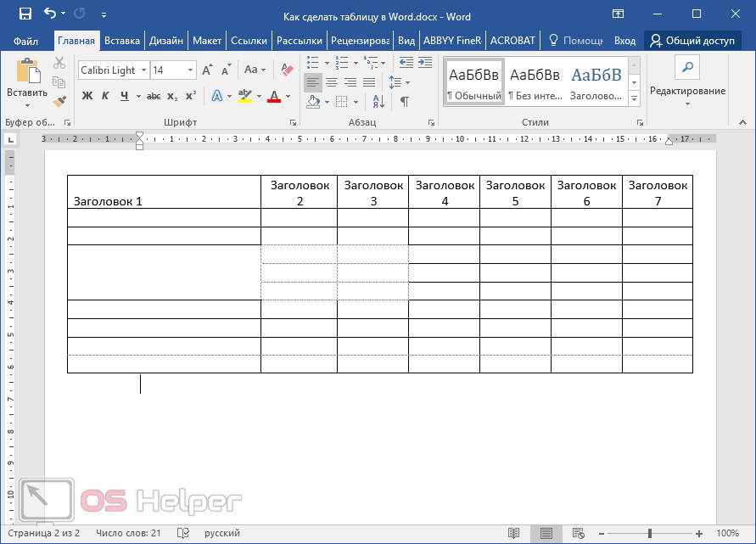This screenshot has height=544, width=756.
Task: Click the Format Painter brush icon
Action: [59, 101]
